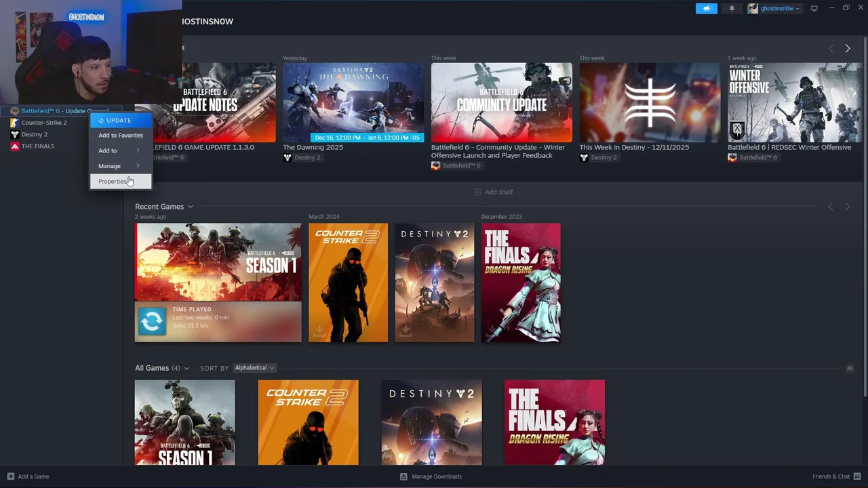Click the ghostinsn0w profile avatar
The image size is (868, 488).
[753, 8]
